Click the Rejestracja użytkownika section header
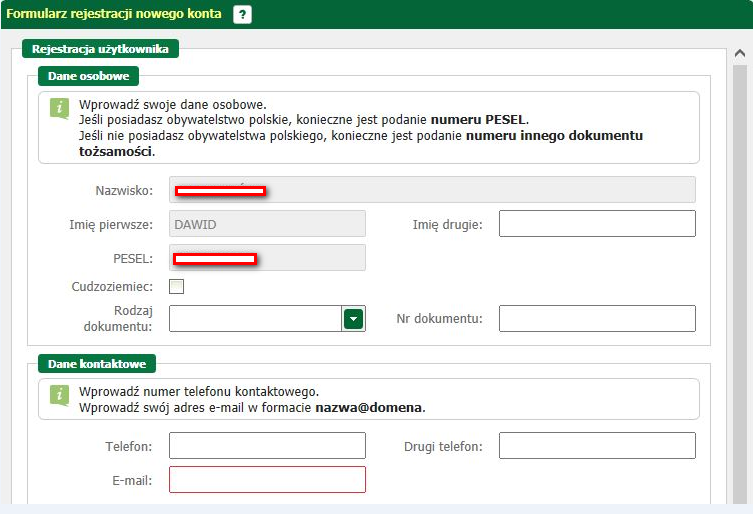Screen dimensions: 753x514 100,49
